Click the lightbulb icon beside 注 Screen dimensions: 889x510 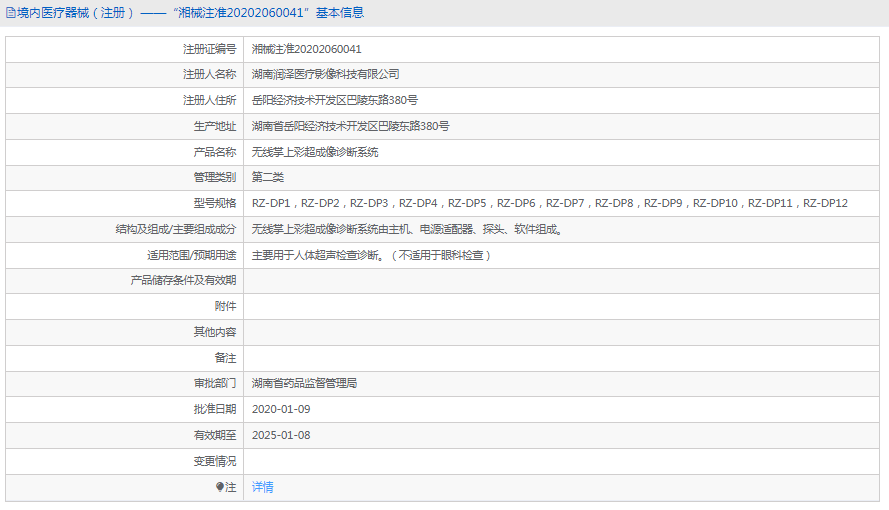[x=220, y=487]
